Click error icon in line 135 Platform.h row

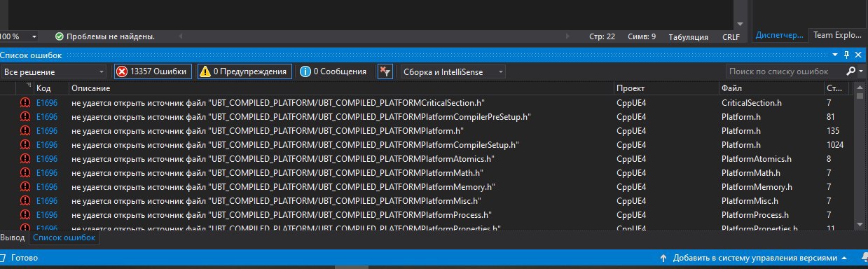click(x=25, y=131)
